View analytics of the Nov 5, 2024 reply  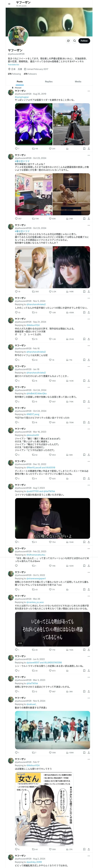(x=67, y=312)
